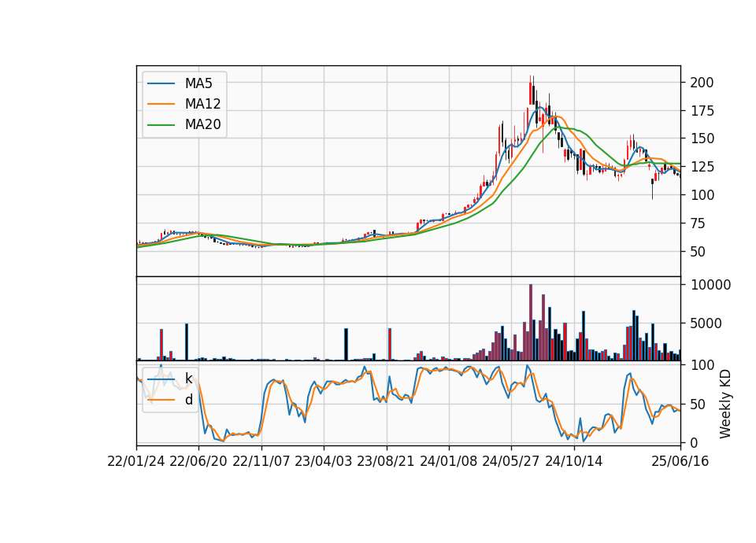The height and width of the screenshot is (543, 756).
Task: Click the 150 price axis label
Action: (x=702, y=139)
